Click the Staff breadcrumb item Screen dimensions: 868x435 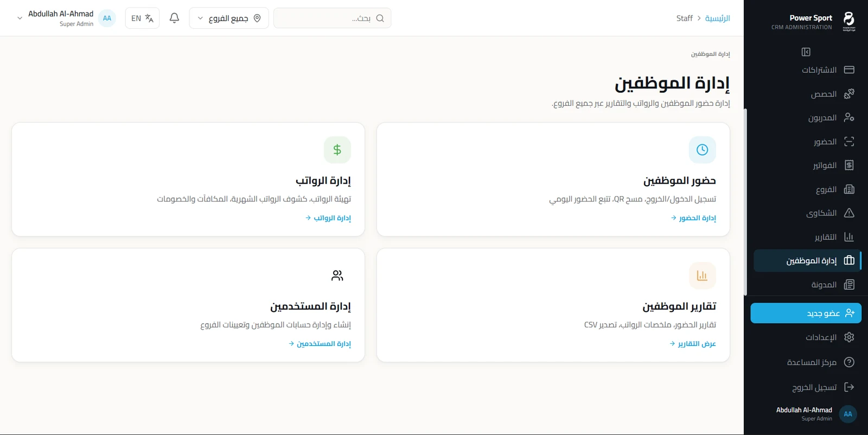[x=685, y=18]
